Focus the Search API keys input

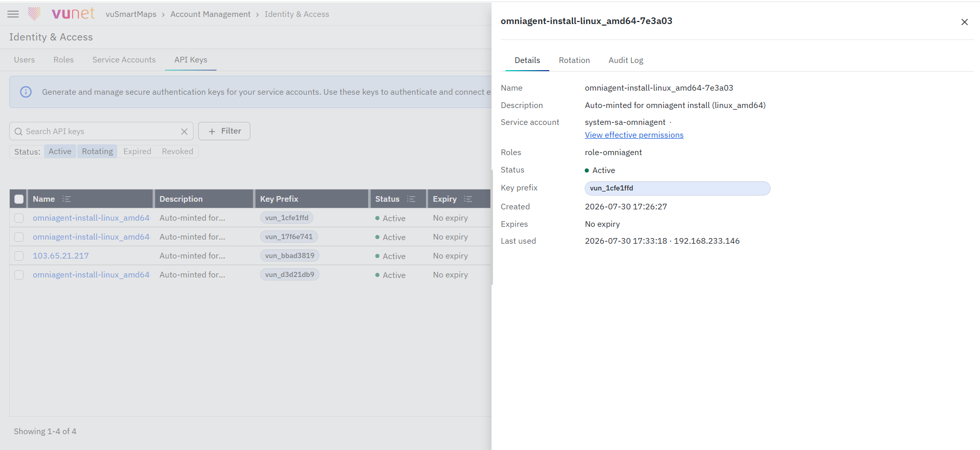tap(101, 132)
